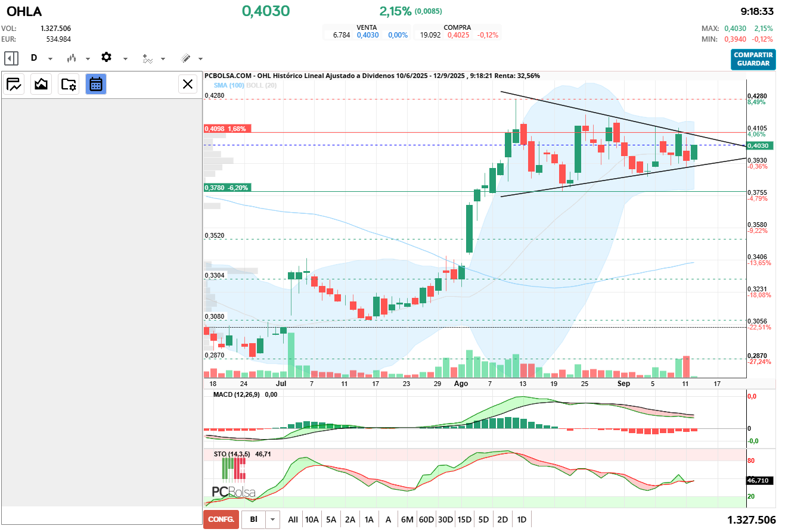Select the 15D time range

tap(464, 519)
